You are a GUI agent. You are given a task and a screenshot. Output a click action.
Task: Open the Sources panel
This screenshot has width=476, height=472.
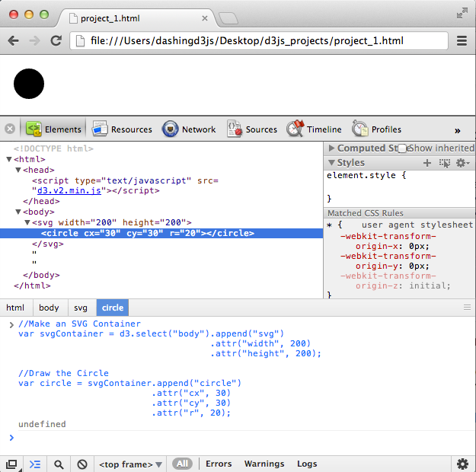tap(252, 129)
